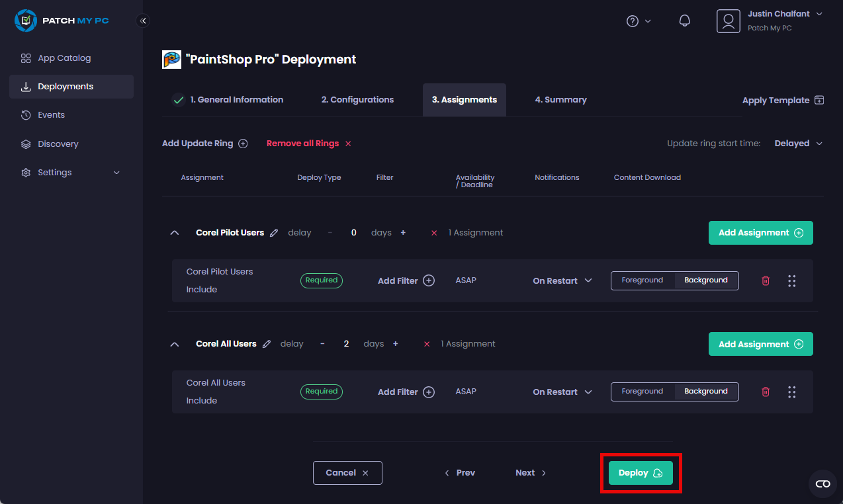Remove the Corel All Users ring via red X
The height and width of the screenshot is (504, 843).
pyautogui.click(x=427, y=344)
